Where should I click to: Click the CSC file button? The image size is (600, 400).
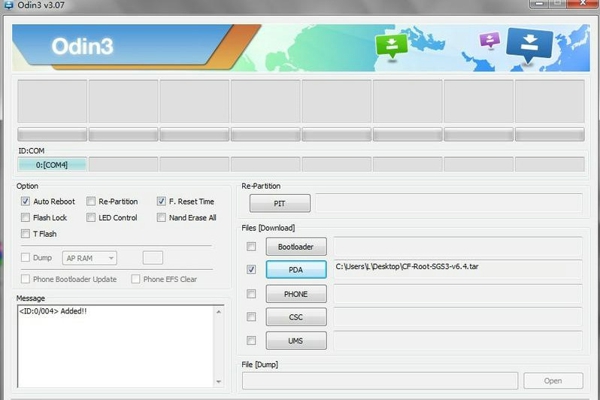point(295,318)
